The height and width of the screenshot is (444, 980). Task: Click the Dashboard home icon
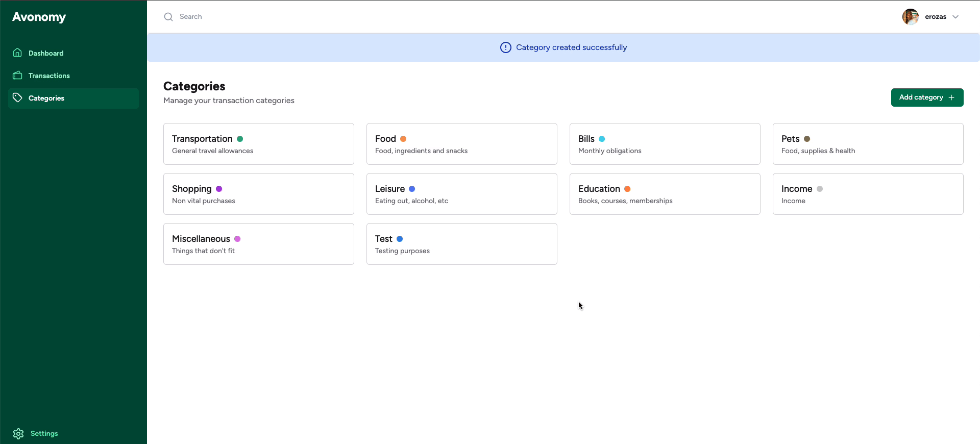tap(17, 53)
